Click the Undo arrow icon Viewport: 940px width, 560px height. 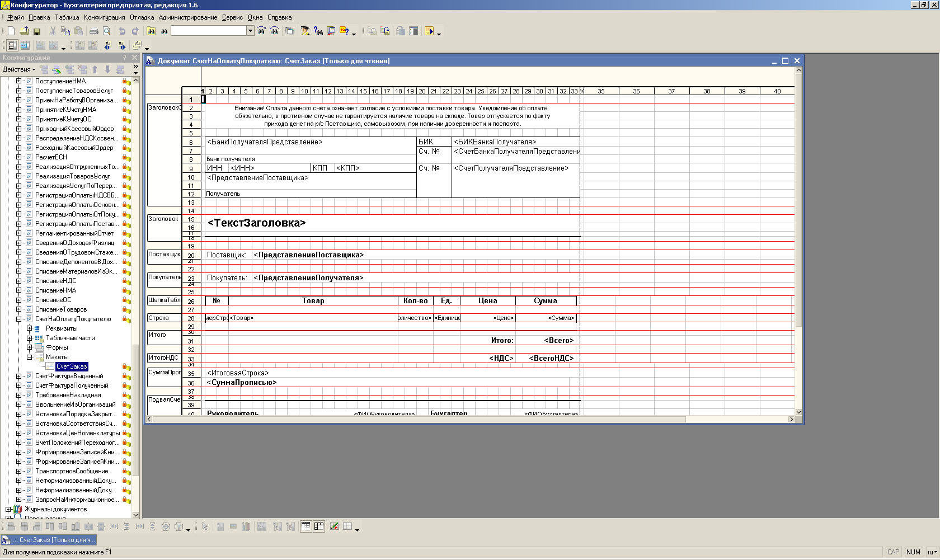(x=122, y=31)
